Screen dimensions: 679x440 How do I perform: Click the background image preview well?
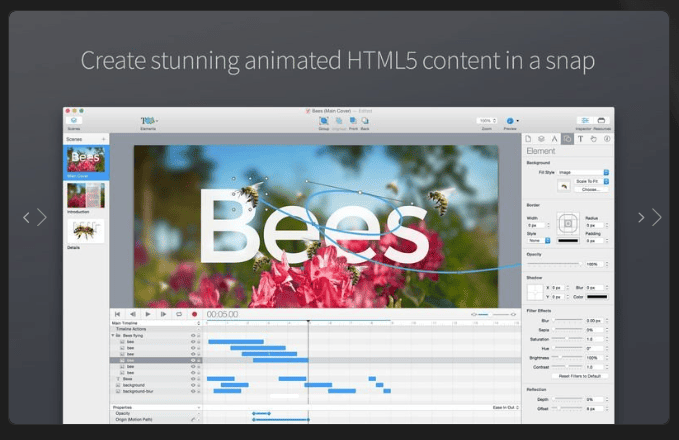click(x=564, y=186)
